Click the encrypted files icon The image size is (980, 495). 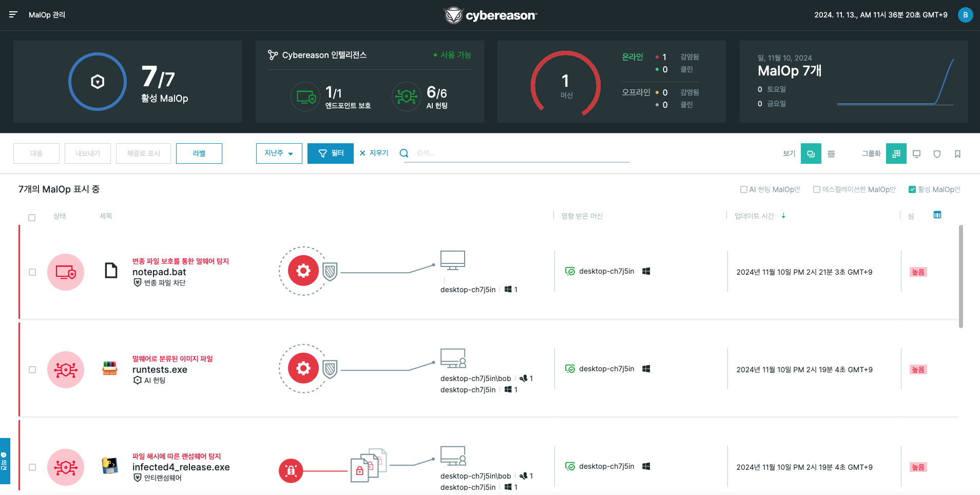(x=369, y=465)
